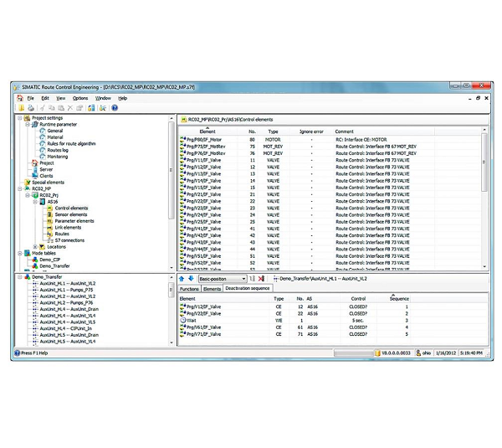
Task: Select Demo_CIP mode table
Action: tap(49, 260)
